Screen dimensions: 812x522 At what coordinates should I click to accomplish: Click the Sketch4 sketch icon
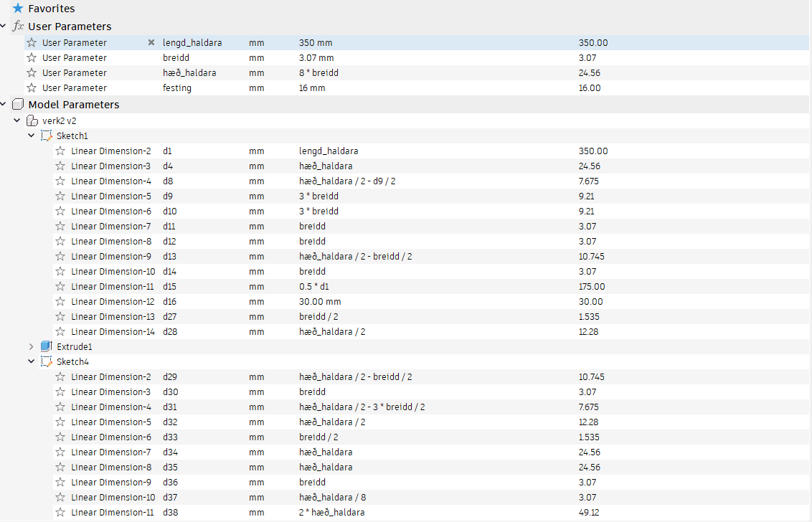click(47, 361)
